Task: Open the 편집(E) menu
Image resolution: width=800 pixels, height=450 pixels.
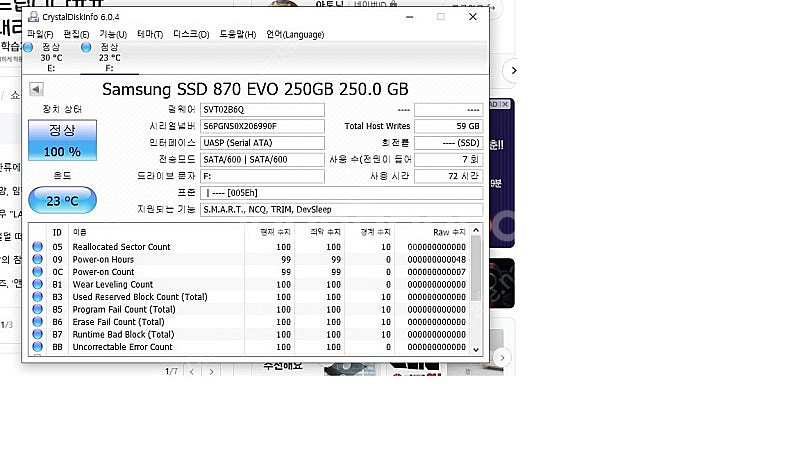Action: pos(76,34)
